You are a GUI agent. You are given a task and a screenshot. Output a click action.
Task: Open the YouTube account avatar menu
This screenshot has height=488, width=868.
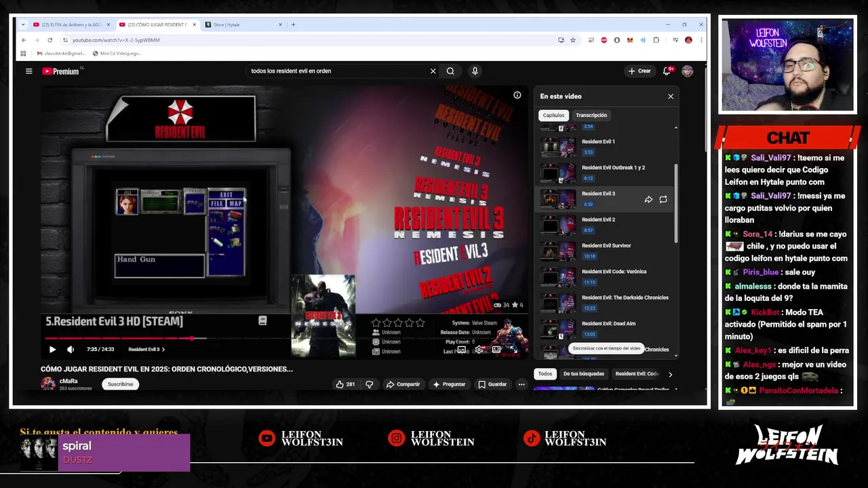tap(688, 71)
